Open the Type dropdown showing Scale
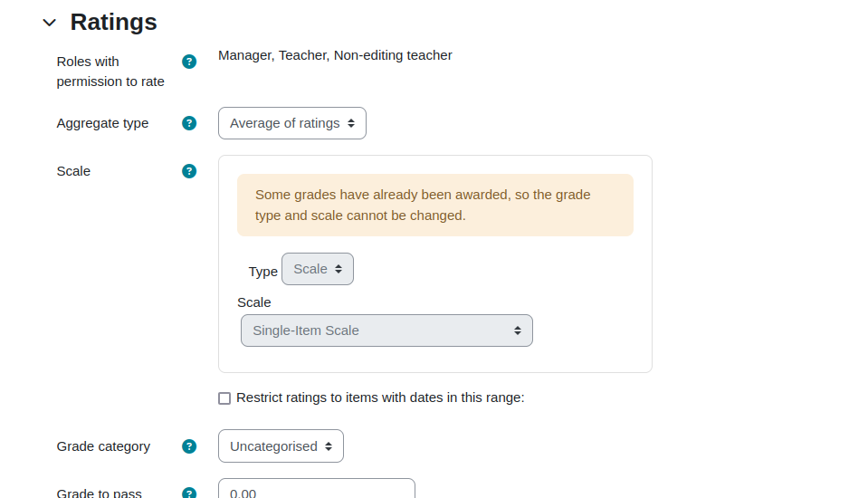The image size is (868, 498). [x=318, y=269]
